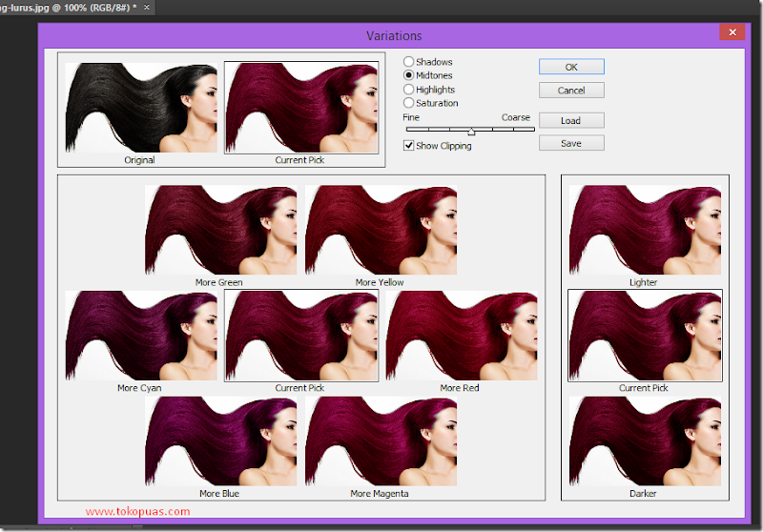
Task: Click the Fine/Coarse slider handle
Action: 471,131
